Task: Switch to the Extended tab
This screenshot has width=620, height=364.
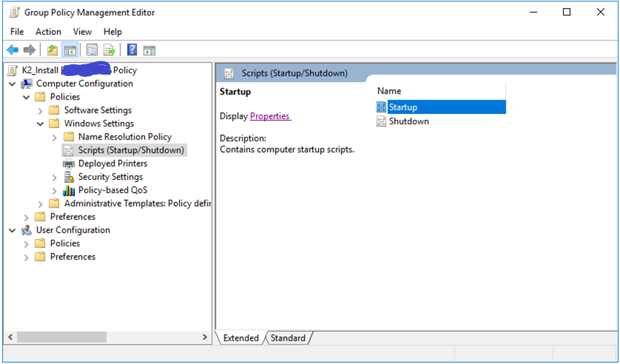Action: pos(241,338)
